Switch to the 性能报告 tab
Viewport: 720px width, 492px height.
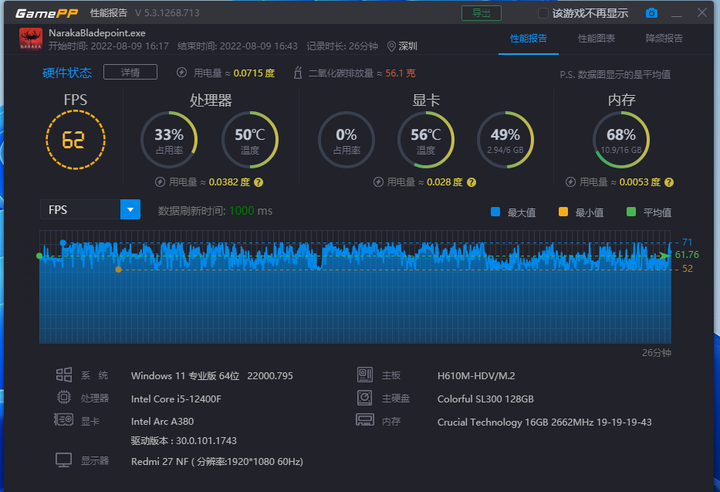click(x=529, y=39)
